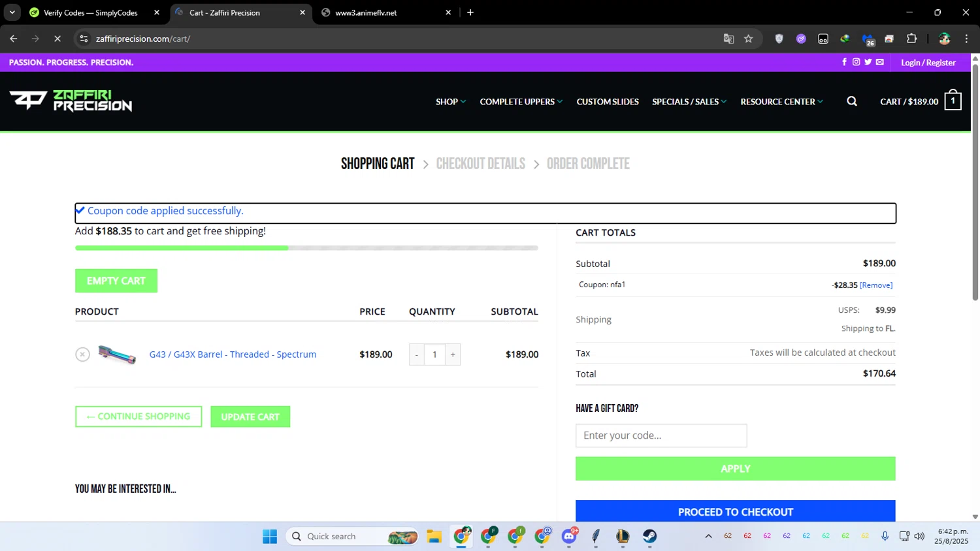Open the Chrome three-dot menu
This screenshot has height=551, width=980.
click(966, 39)
